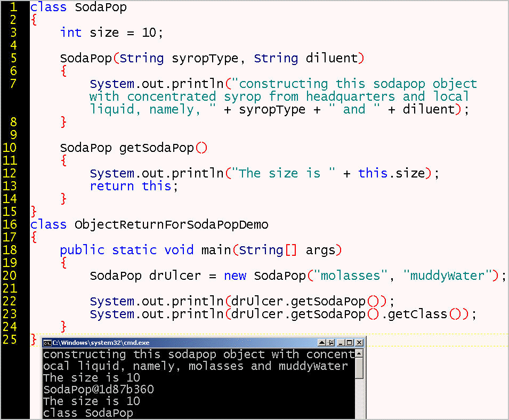Screen dimensions: 509x420
Task: Click line number 22 in the gutter
Action: [10, 301]
